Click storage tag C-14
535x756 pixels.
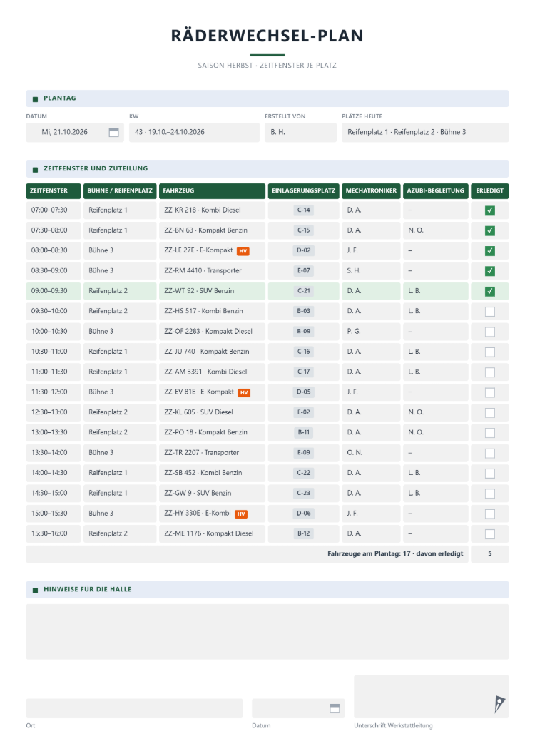tap(303, 210)
